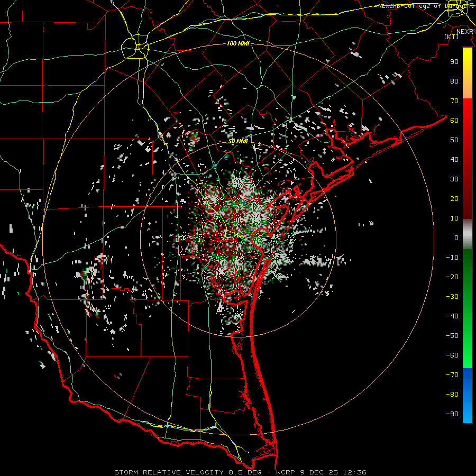
Task: Click the 50 value on the velocity scale
Action: click(454, 140)
